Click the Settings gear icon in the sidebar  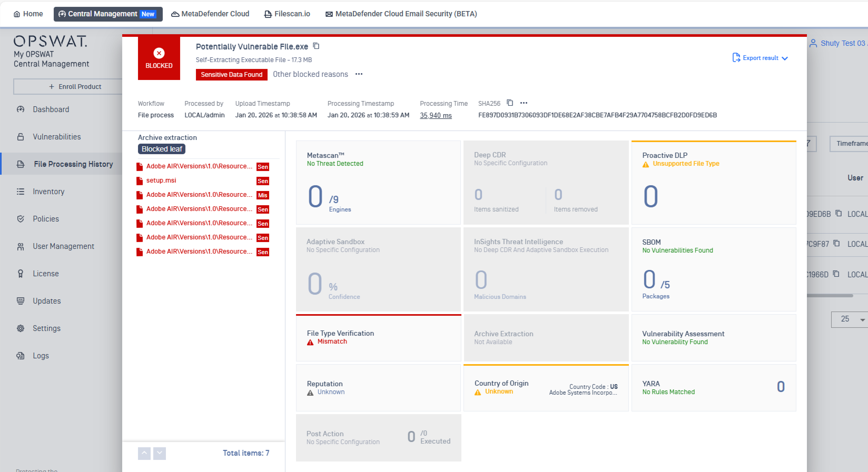(x=21, y=328)
